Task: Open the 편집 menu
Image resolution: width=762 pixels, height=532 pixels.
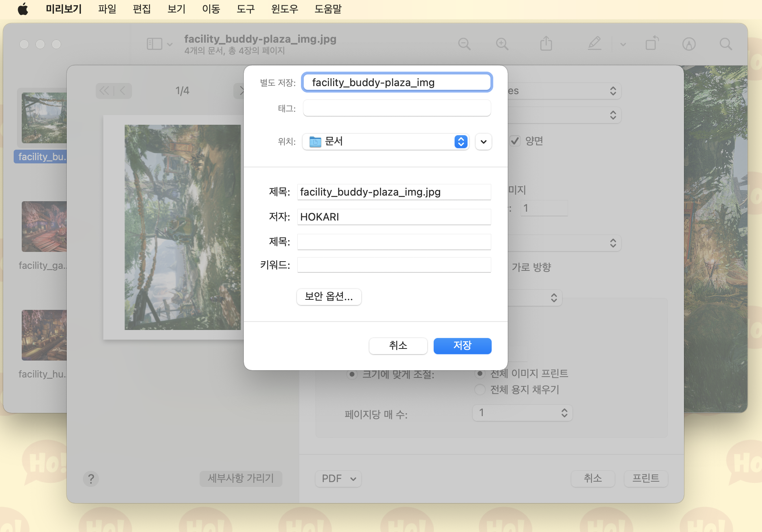Action: 142,9
